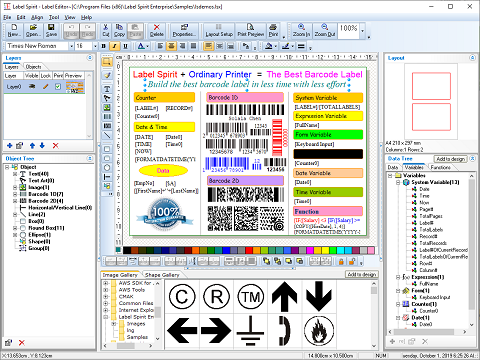Add a new layer with blue plus
The width and height of the screenshot is (480, 360).
[10, 146]
